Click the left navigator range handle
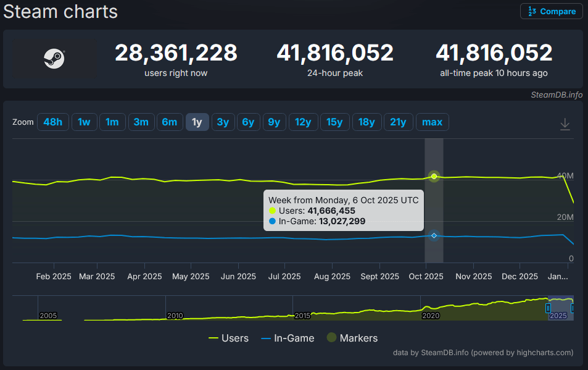Viewport: 588px width, 370px height. click(547, 308)
